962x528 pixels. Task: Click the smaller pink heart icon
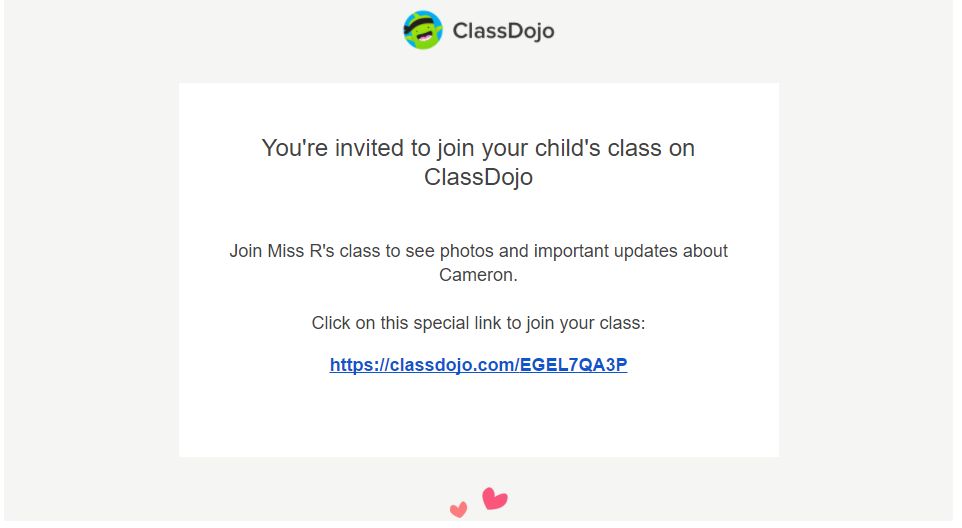[x=458, y=509]
